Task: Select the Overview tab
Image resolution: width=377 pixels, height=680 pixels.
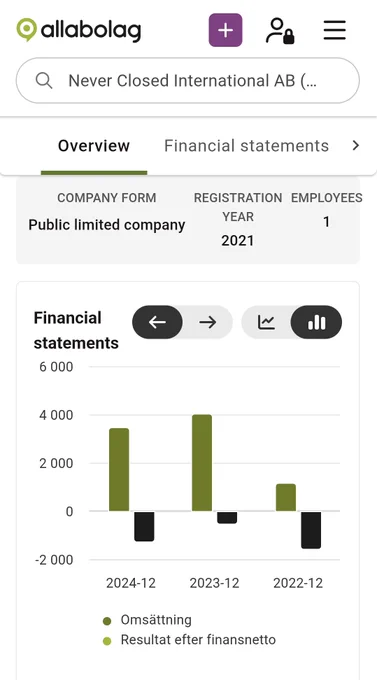Action: tap(94, 146)
